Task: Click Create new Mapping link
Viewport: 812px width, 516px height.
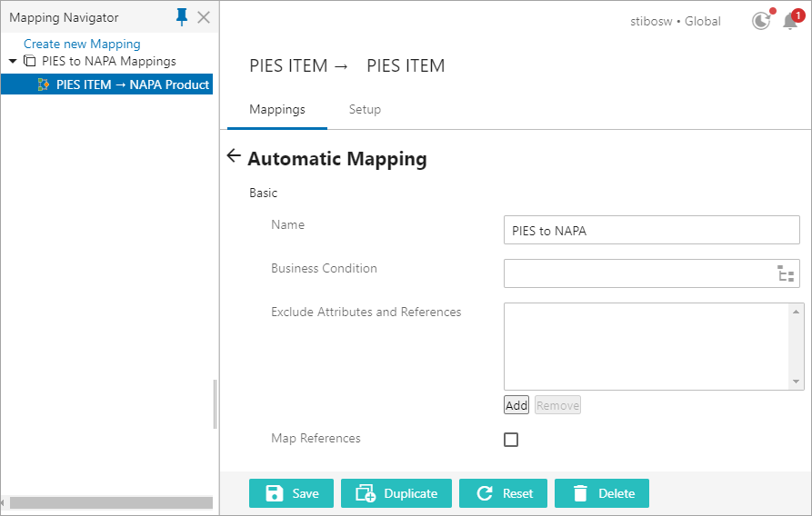Action: (82, 44)
